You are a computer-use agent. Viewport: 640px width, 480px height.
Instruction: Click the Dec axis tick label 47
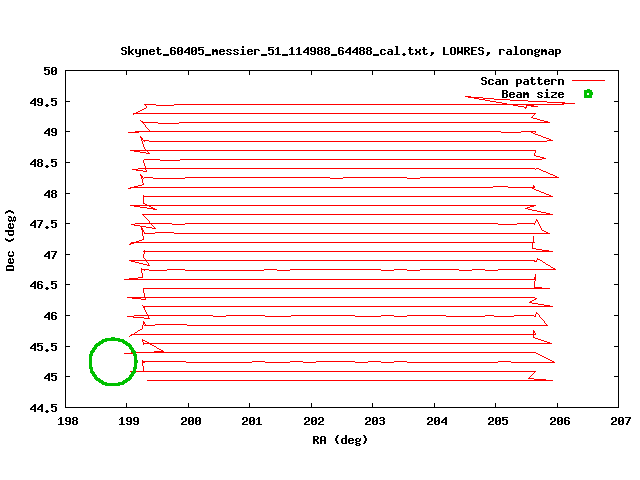point(51,255)
